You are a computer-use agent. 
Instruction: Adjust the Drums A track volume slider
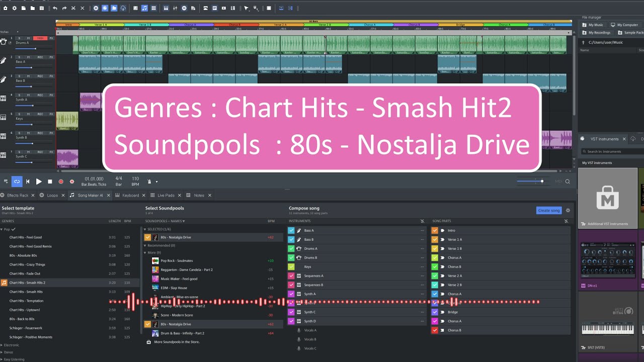(34, 49)
